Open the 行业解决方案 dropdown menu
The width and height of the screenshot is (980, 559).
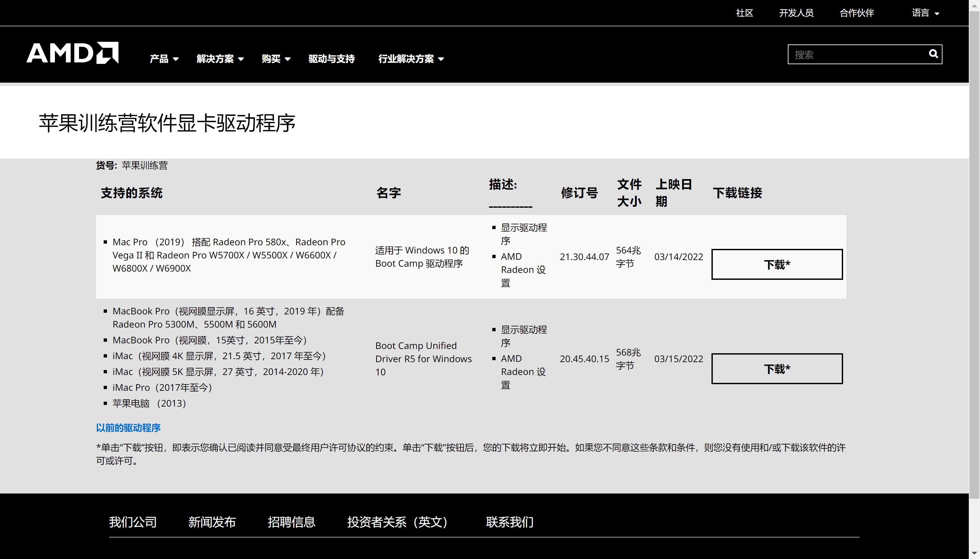[411, 59]
